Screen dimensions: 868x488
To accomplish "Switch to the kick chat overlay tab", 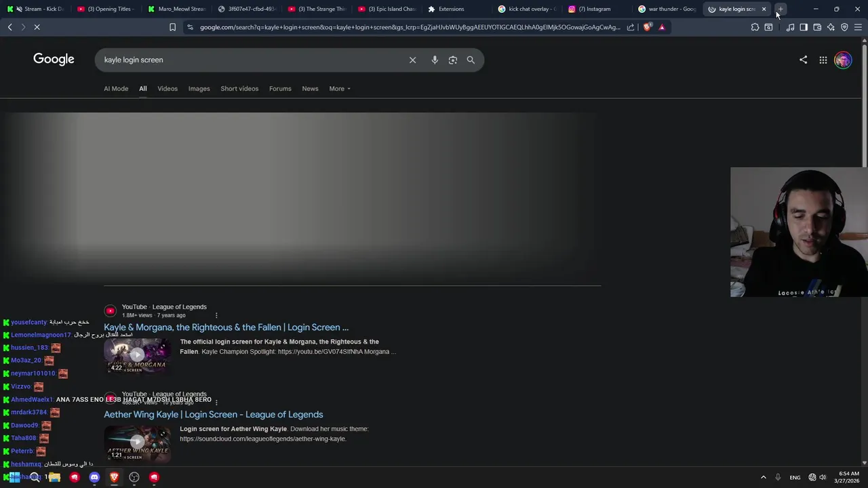I will tap(528, 9).
